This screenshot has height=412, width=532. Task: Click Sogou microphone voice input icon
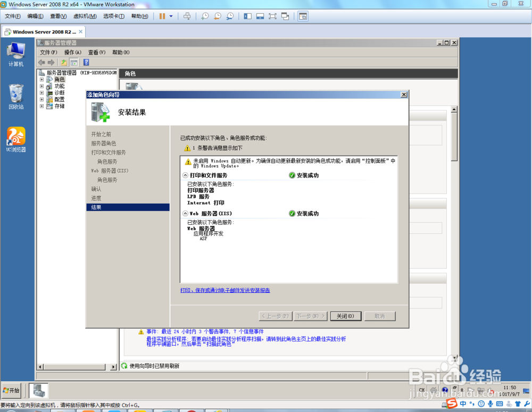coord(491,404)
